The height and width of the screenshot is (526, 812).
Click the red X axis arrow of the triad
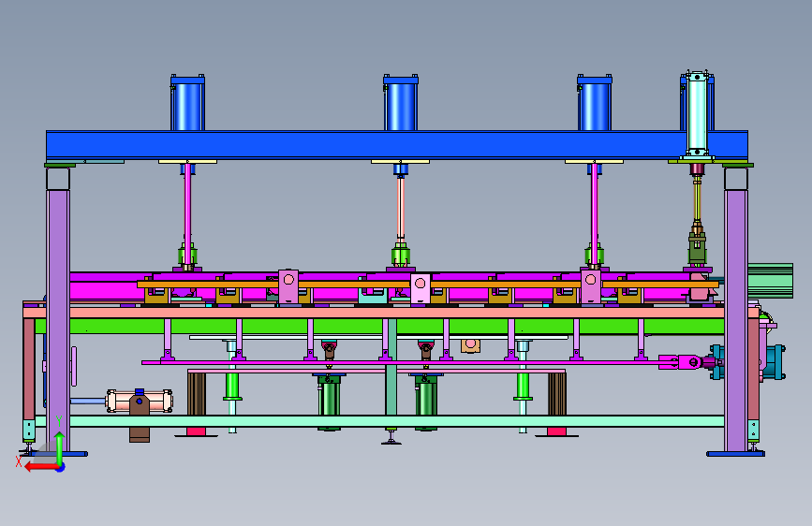pyautogui.click(x=41, y=467)
